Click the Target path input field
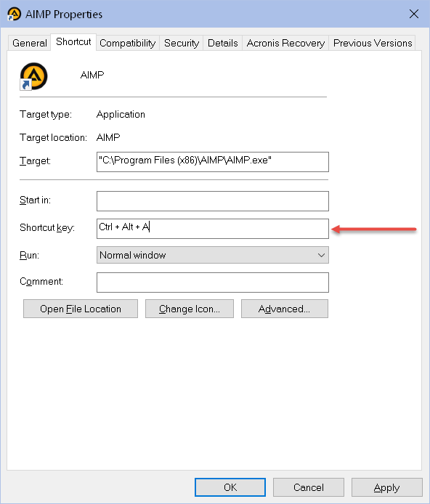Screen dimensions: 430x504 [x=212, y=162]
